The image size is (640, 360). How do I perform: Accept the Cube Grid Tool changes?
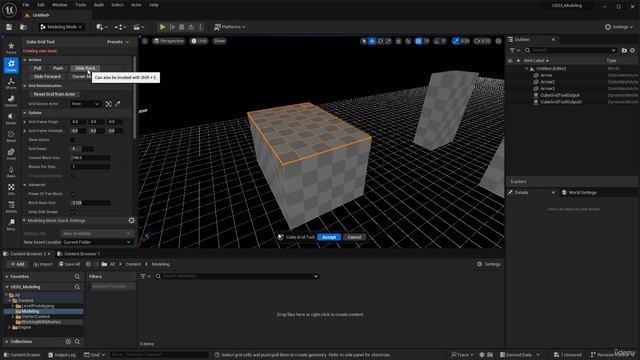point(329,237)
